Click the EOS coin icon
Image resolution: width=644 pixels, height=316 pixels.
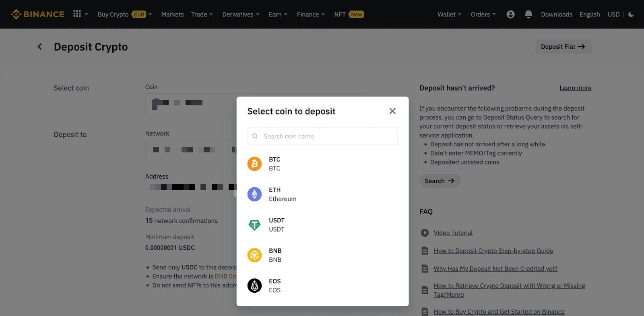coord(254,285)
